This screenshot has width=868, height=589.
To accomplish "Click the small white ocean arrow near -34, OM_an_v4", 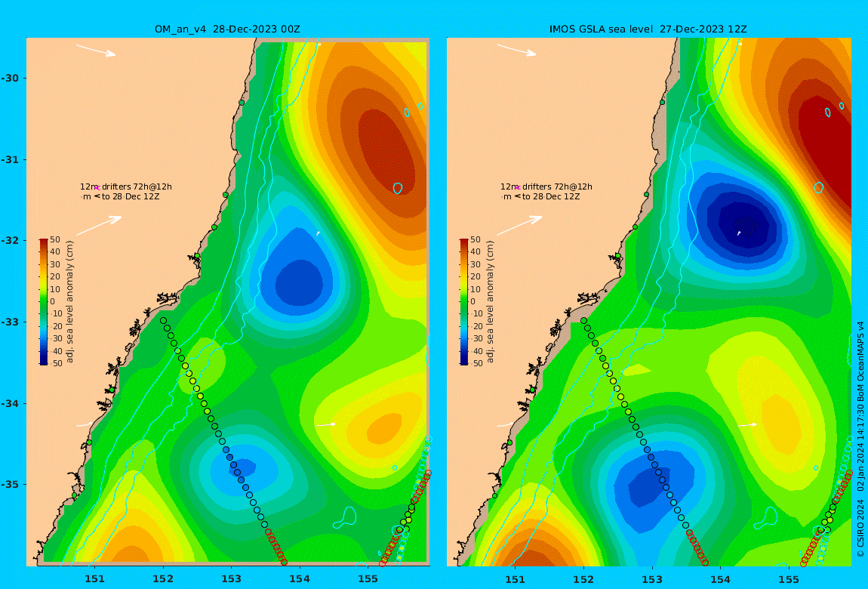I will 326,424.
